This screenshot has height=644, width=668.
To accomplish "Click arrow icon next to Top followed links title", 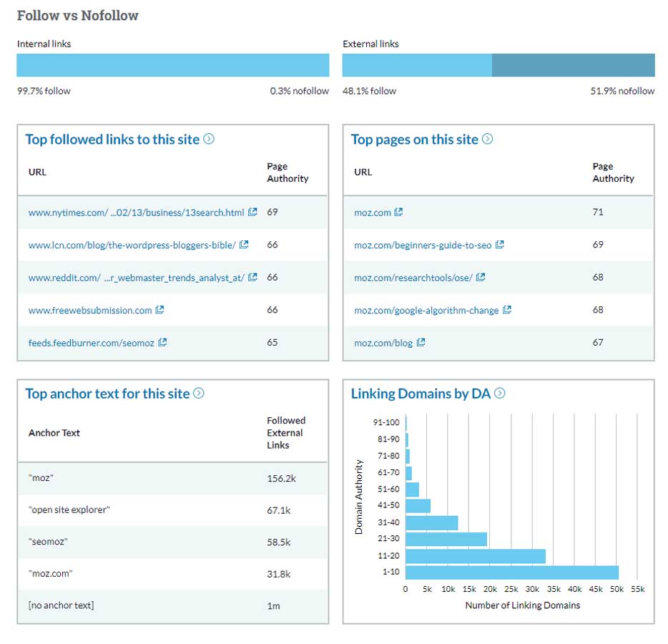I will click(209, 139).
